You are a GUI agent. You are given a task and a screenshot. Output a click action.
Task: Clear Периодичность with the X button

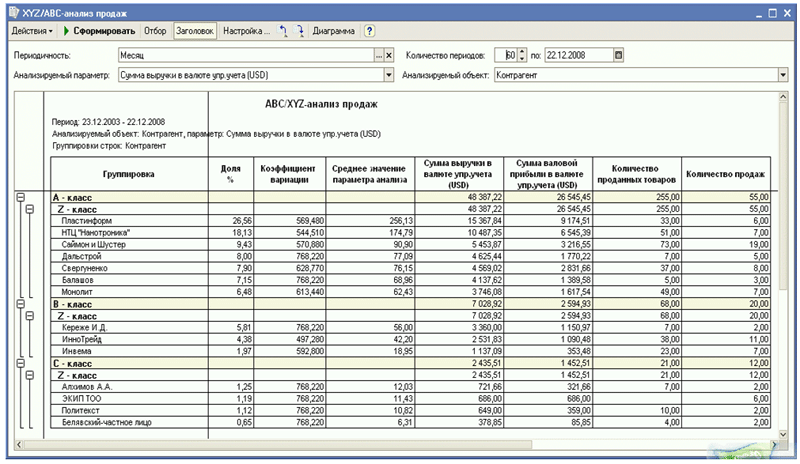click(x=389, y=56)
